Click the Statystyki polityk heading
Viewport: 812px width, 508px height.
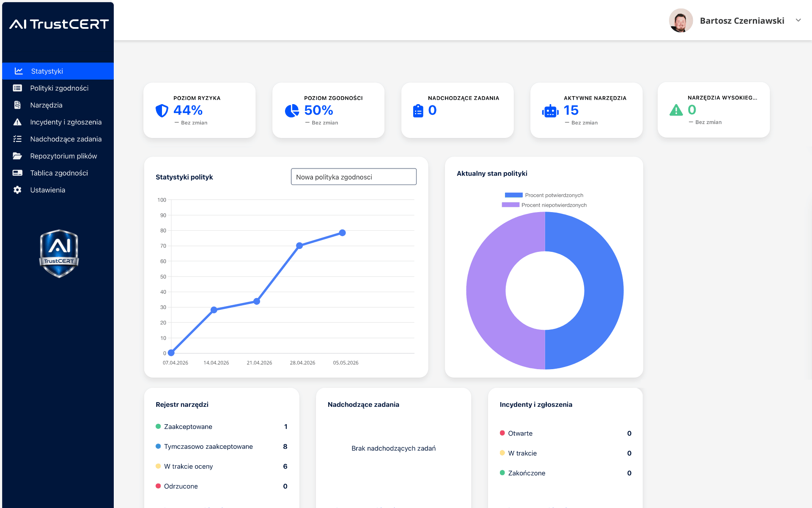[x=184, y=177]
